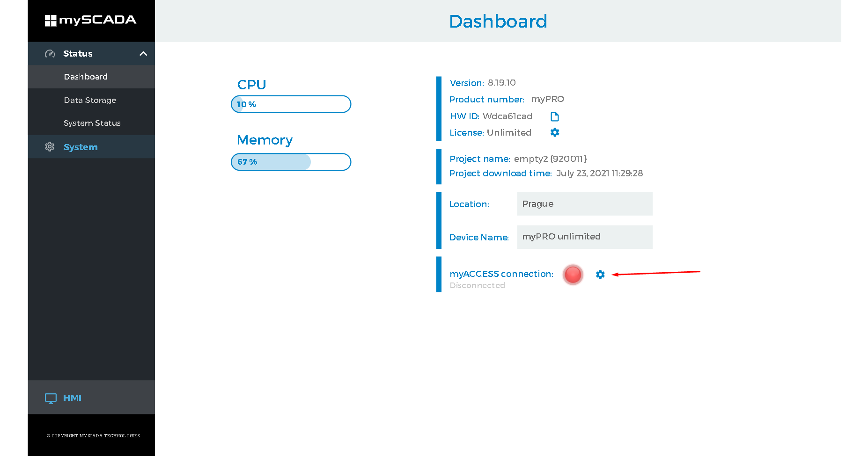Viewport: 868px width, 456px height.
Task: Open myACCESS connection settings gear
Action: click(x=600, y=275)
